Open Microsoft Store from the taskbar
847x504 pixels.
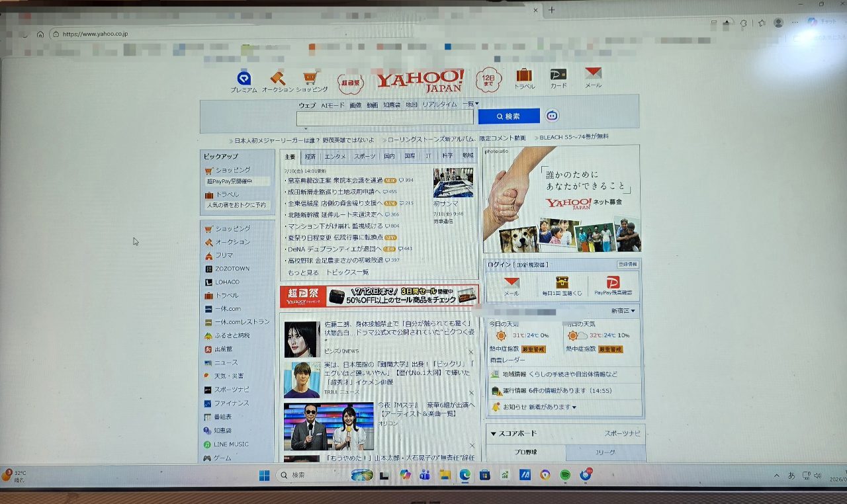pos(485,475)
